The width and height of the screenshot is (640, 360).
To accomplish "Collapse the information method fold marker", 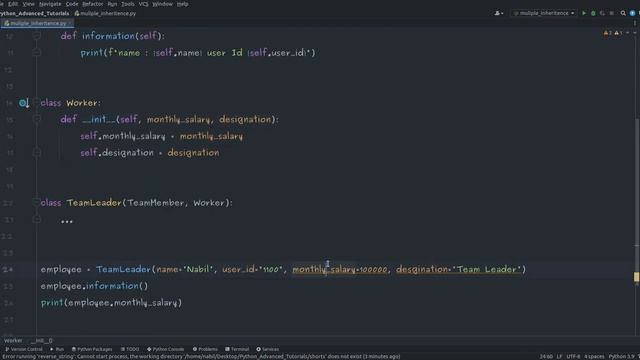I will pyautogui.click(x=37, y=36).
